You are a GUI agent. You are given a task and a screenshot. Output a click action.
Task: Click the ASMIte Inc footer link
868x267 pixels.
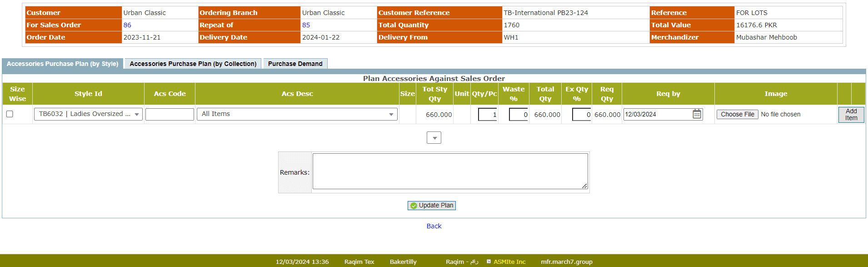pos(509,262)
